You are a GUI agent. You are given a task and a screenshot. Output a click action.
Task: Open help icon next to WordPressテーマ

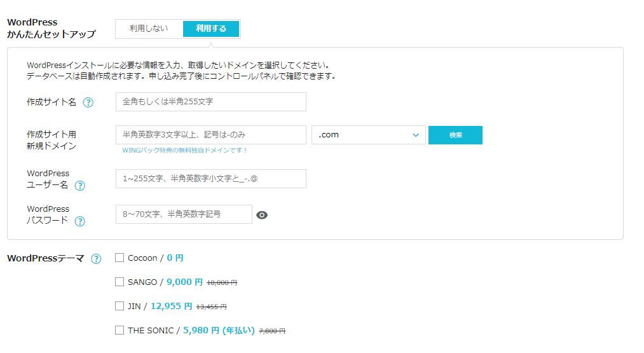coord(96,259)
